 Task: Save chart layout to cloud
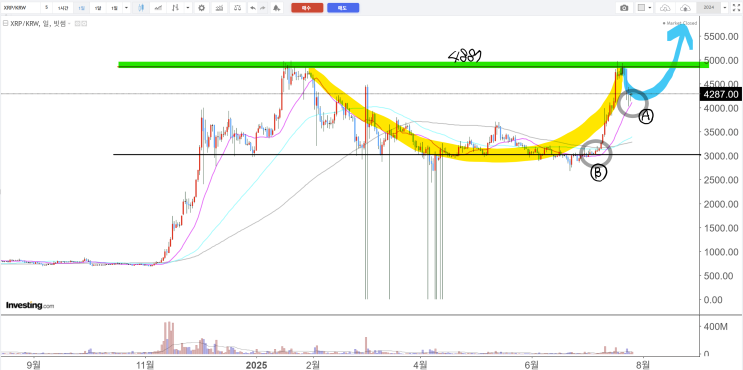click(x=685, y=8)
